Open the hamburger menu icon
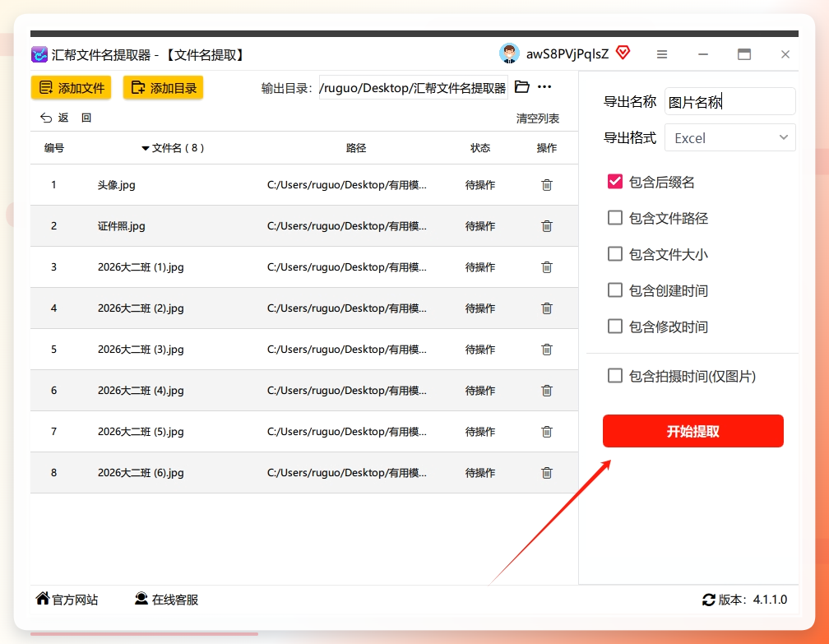Image resolution: width=829 pixels, height=644 pixels. click(x=662, y=54)
